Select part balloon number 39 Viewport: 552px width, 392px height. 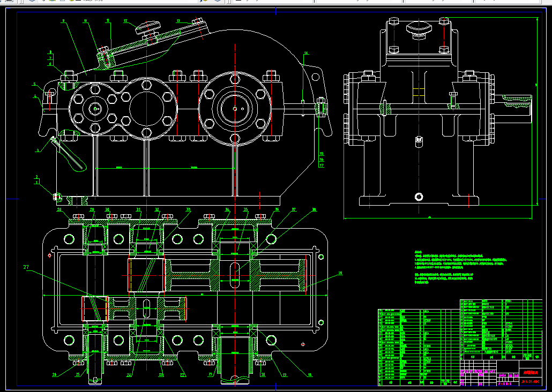[x=340, y=273]
